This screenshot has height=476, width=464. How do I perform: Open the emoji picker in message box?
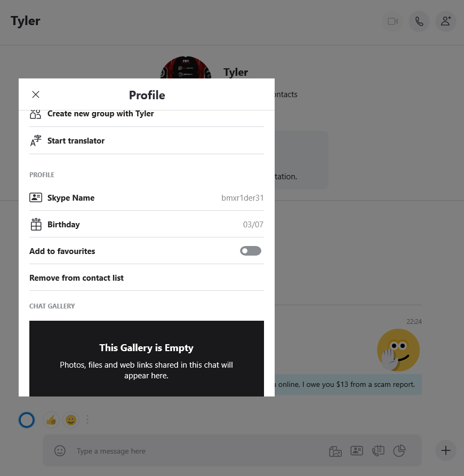(x=60, y=451)
